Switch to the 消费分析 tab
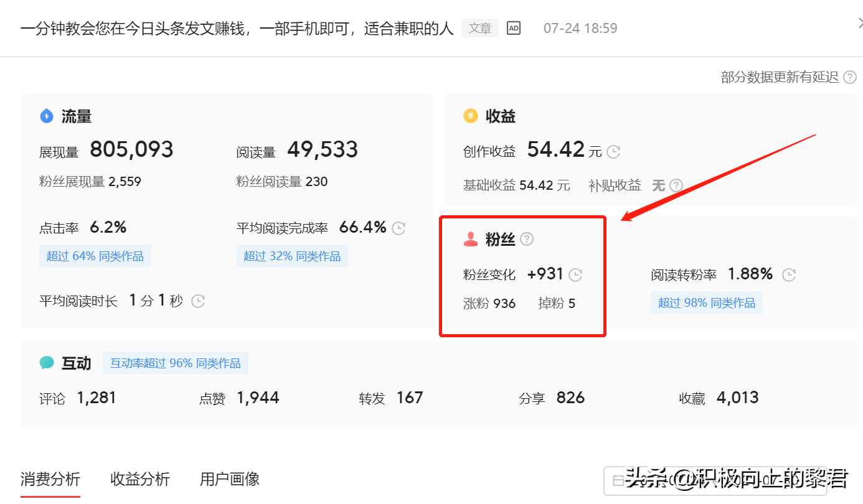Image resolution: width=863 pixels, height=504 pixels. (49, 480)
